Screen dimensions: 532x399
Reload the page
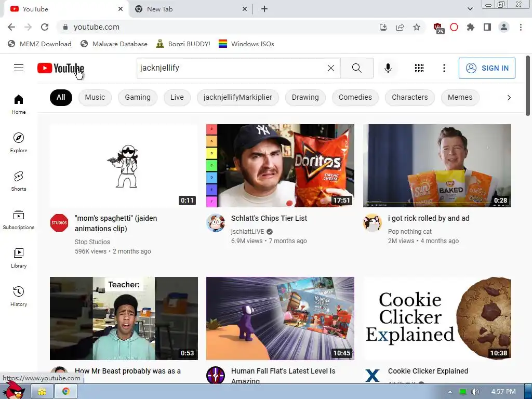point(45,27)
